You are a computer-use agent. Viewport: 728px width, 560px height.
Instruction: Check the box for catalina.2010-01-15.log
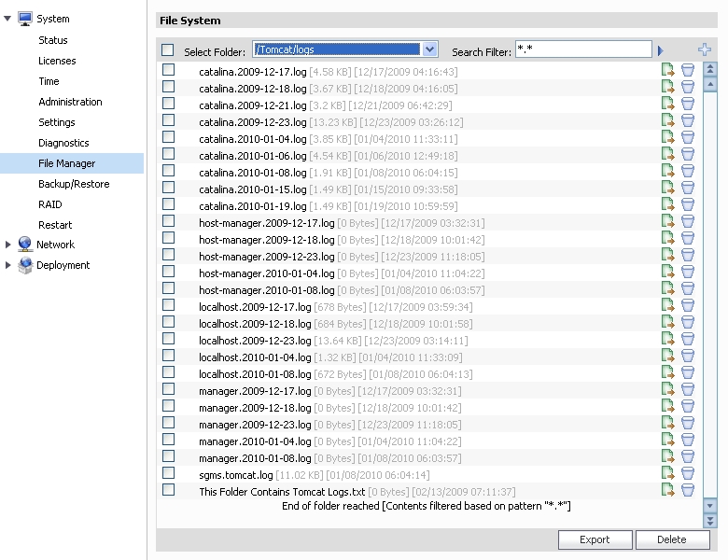[x=169, y=188]
